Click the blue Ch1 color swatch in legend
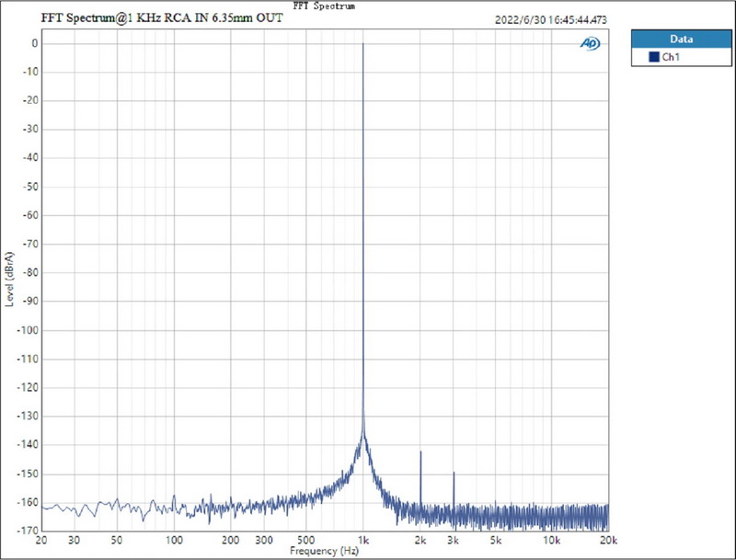 tap(653, 57)
